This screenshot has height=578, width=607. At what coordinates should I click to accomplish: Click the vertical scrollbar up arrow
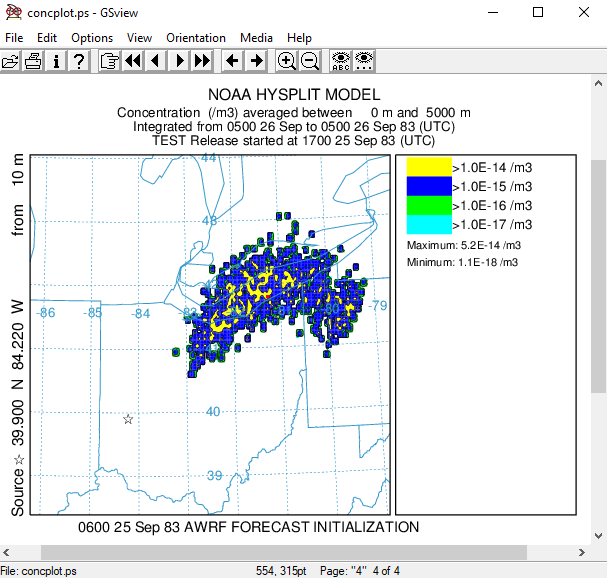tap(598, 83)
